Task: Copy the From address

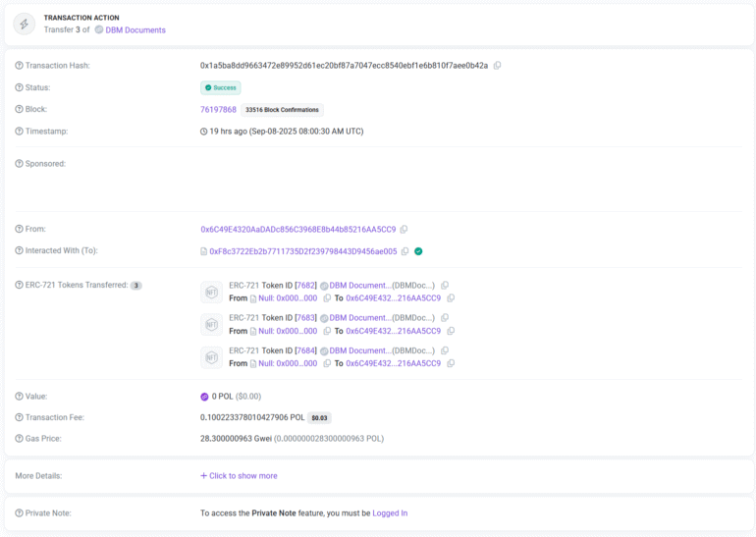Action: coord(404,230)
